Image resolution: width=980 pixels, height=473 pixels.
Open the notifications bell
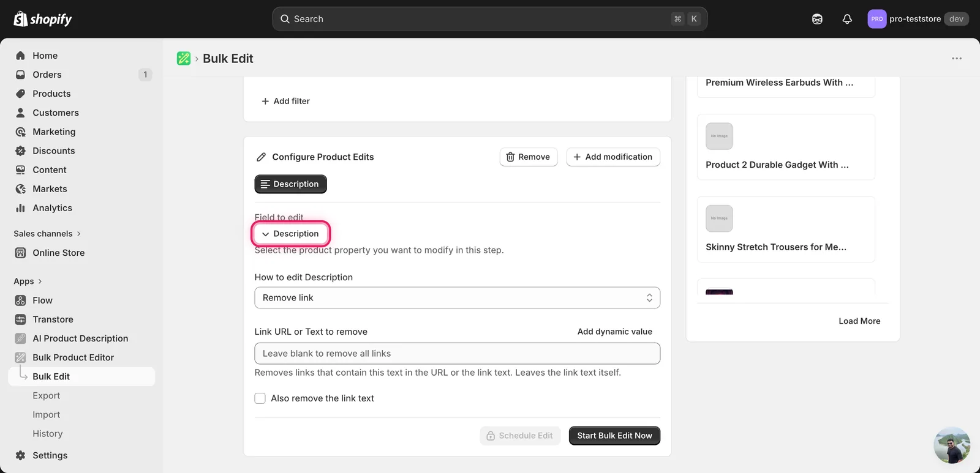pyautogui.click(x=847, y=19)
